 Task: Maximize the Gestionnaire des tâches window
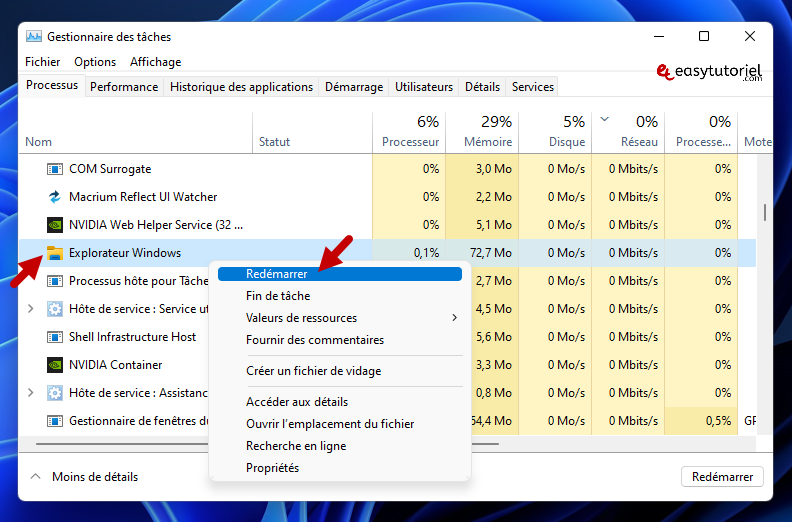point(704,36)
